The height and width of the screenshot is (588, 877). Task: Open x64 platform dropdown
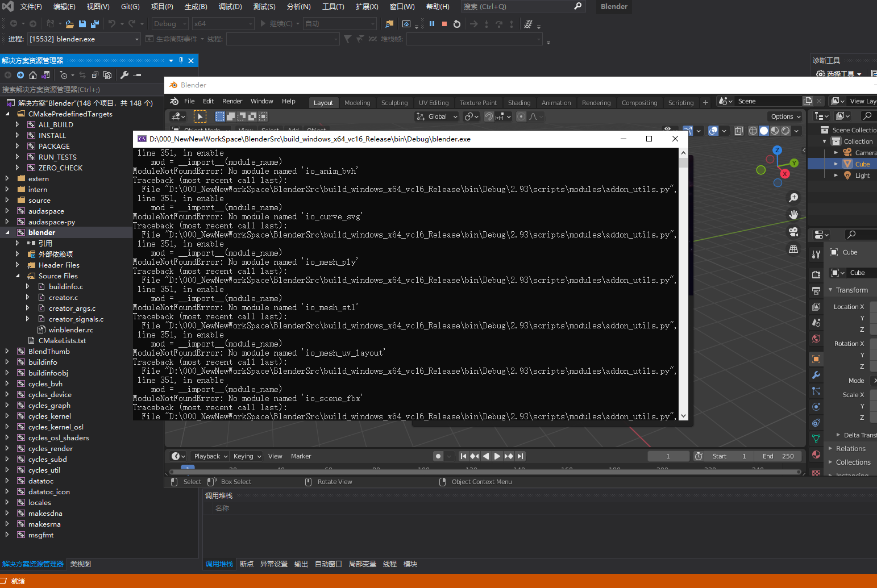[223, 24]
